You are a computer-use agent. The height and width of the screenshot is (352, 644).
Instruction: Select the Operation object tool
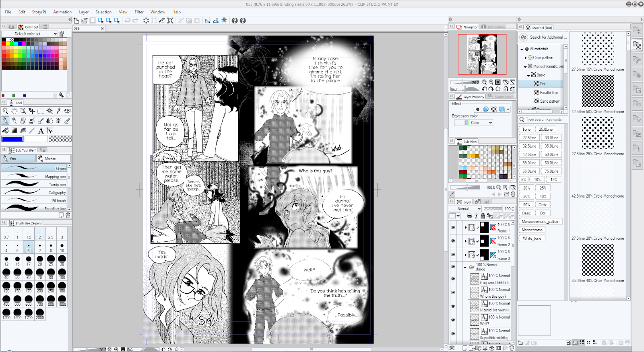coord(23,111)
